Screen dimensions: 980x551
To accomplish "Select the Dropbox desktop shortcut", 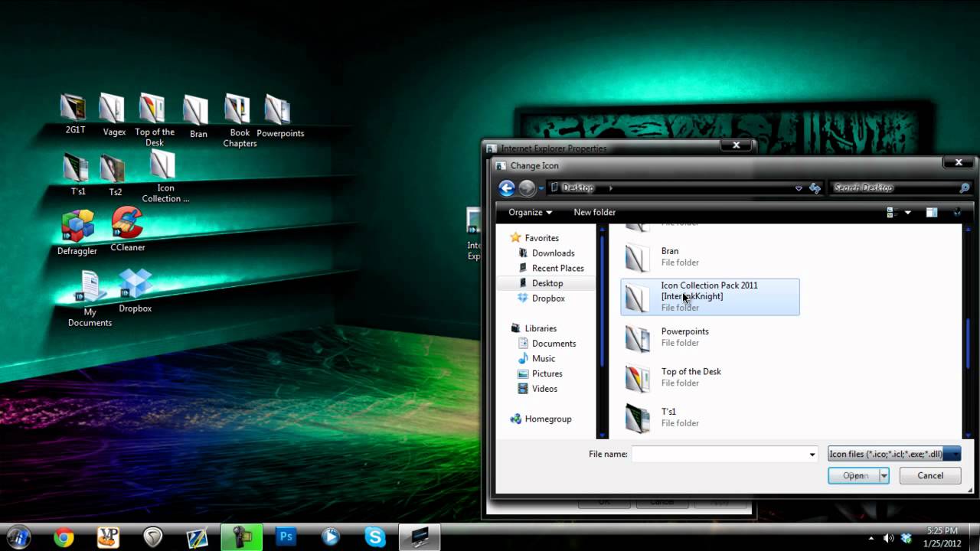I will point(136,291).
